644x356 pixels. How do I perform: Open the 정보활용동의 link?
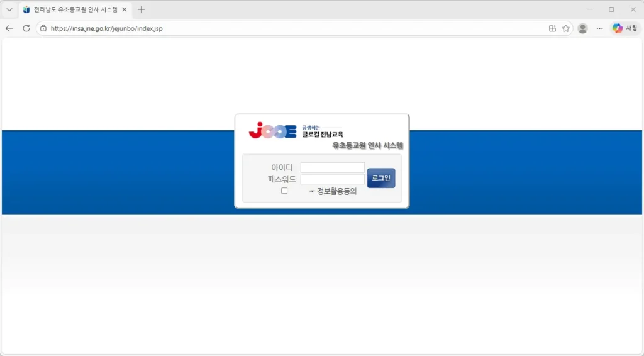click(336, 191)
